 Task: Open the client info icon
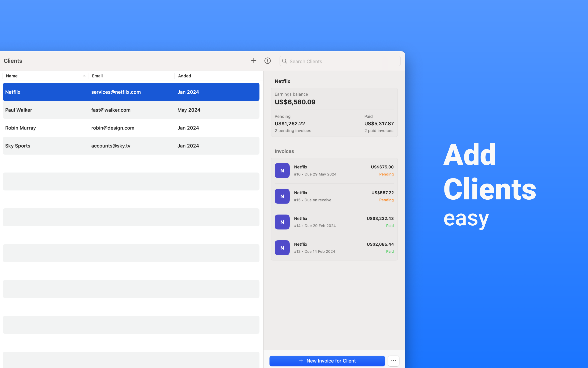tap(268, 60)
